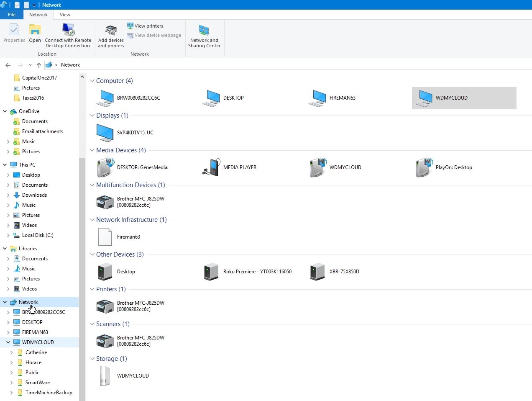
Task: Collapse the This PC tree node
Action: point(5,165)
